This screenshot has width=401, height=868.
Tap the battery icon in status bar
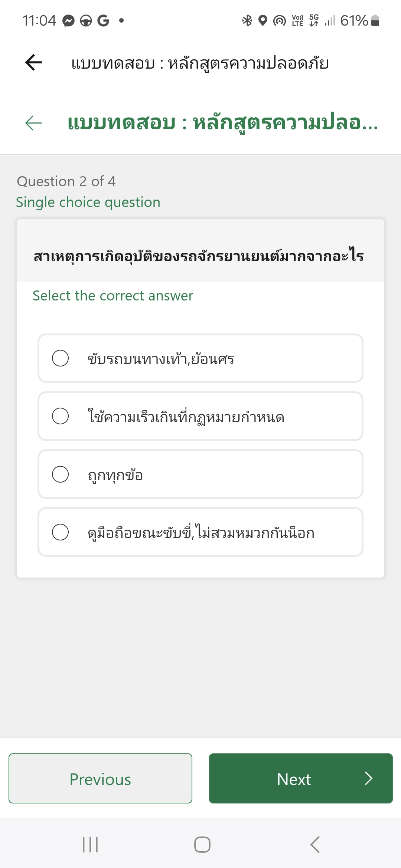click(375, 20)
